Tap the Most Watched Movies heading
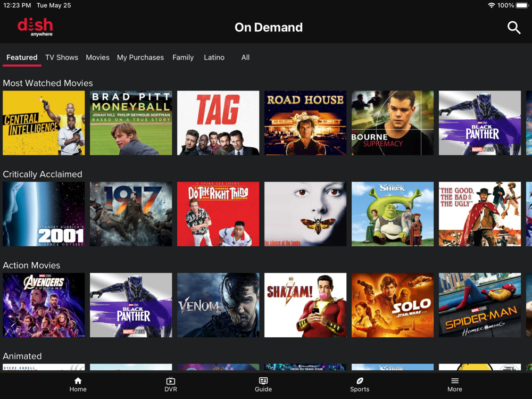This screenshot has height=399, width=532. 48,83
